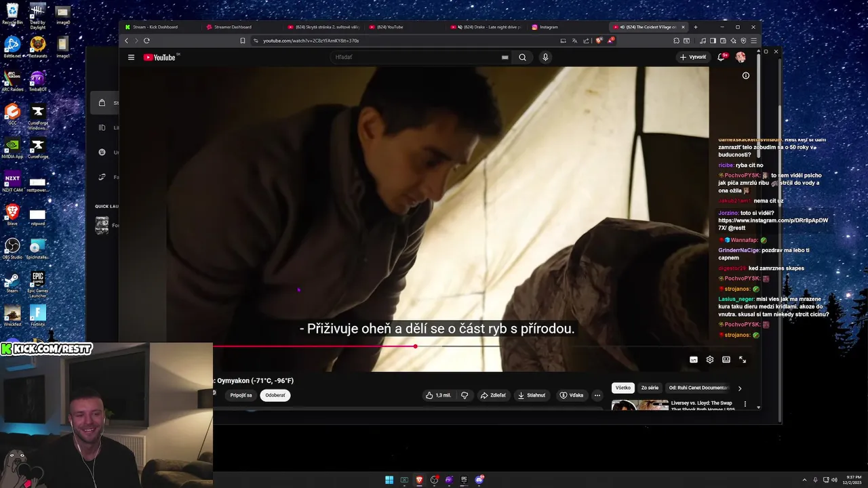Switch to Streamer Dashboard browser tab
The image size is (868, 488).
coord(241,27)
